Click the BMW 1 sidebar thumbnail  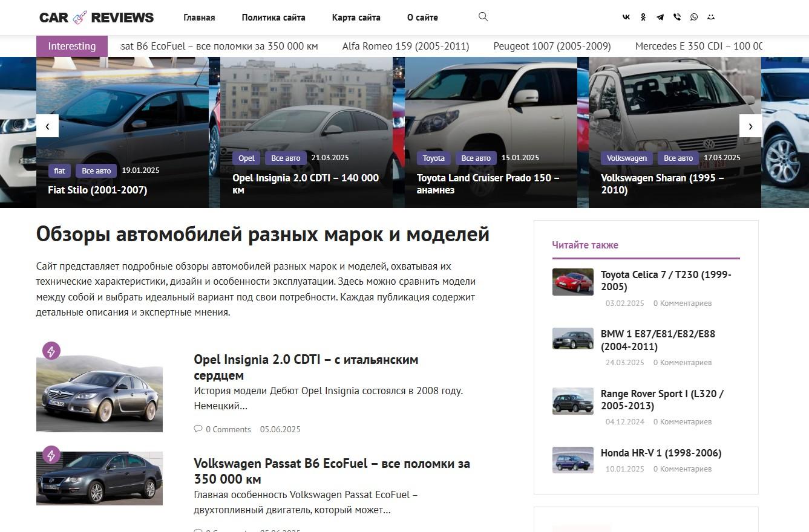(x=573, y=339)
